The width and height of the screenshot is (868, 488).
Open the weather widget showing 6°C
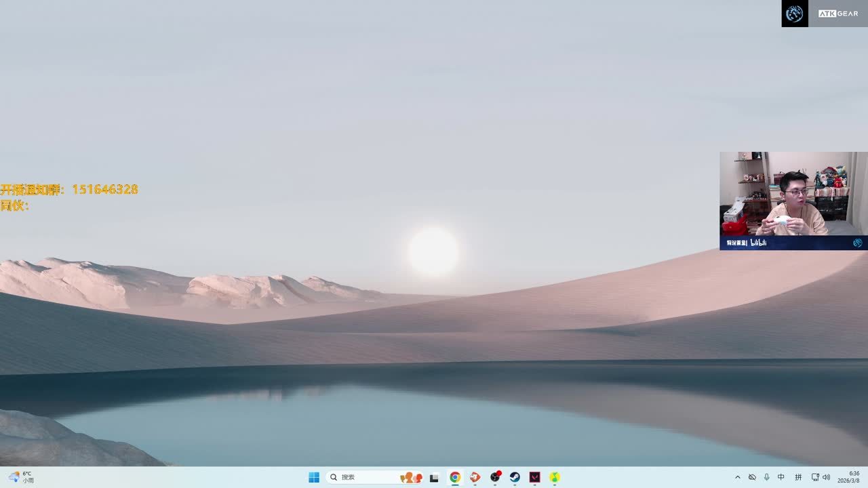20,477
